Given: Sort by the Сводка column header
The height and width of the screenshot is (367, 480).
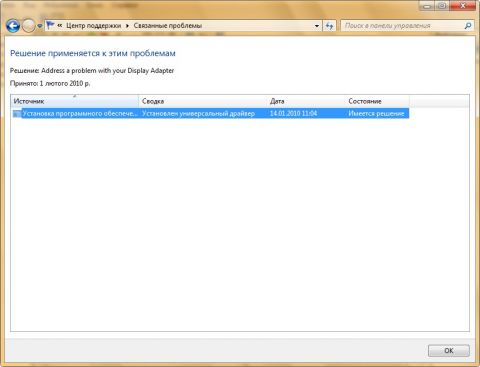Looking at the screenshot, I should pyautogui.click(x=203, y=101).
